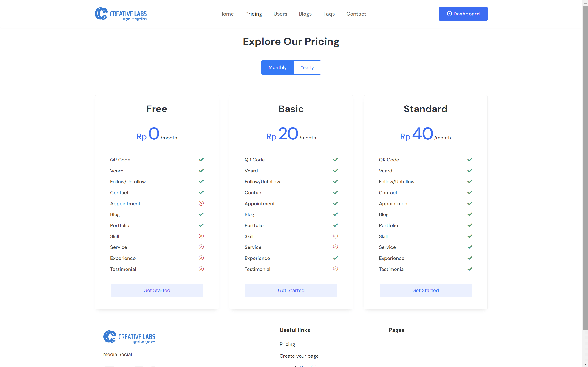588x367 pixels.
Task: Click the red X icon next to Testimonial in Free plan
Action: tap(201, 269)
